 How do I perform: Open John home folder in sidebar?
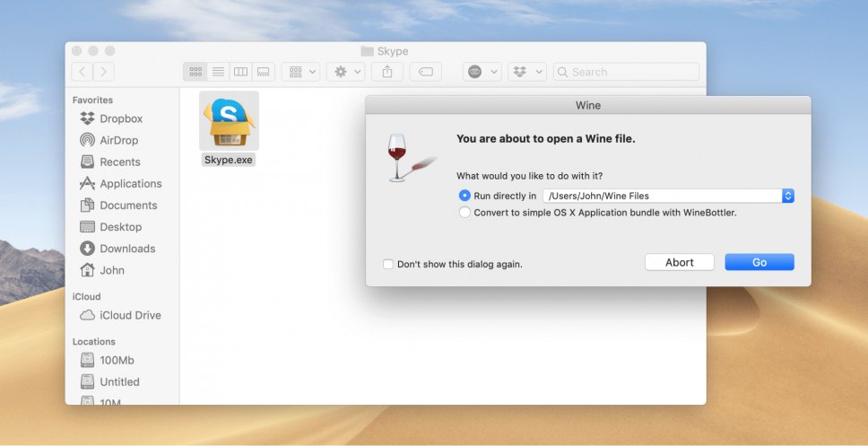coord(102,270)
